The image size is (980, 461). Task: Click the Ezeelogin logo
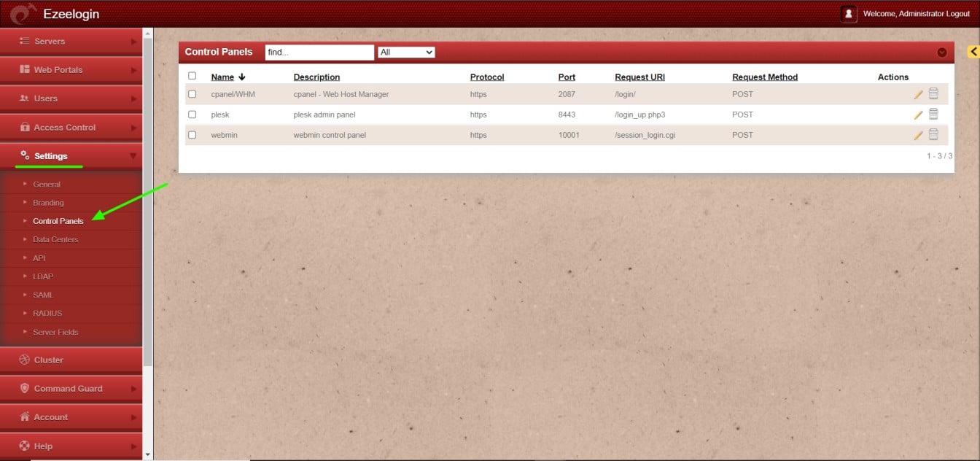point(23,13)
